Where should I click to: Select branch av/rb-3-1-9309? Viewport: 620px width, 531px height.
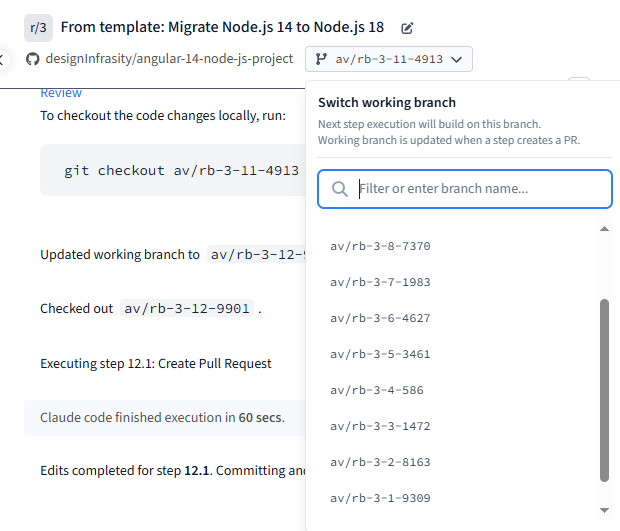point(380,498)
